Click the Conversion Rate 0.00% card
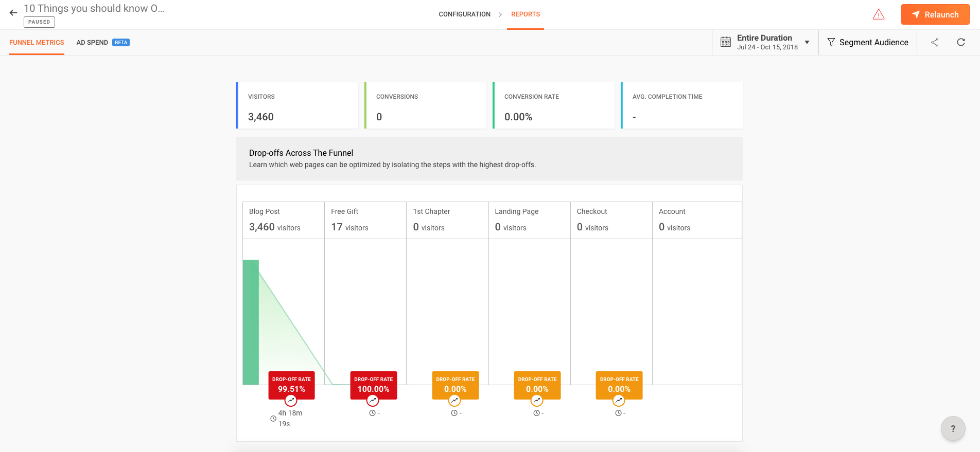 [554, 105]
